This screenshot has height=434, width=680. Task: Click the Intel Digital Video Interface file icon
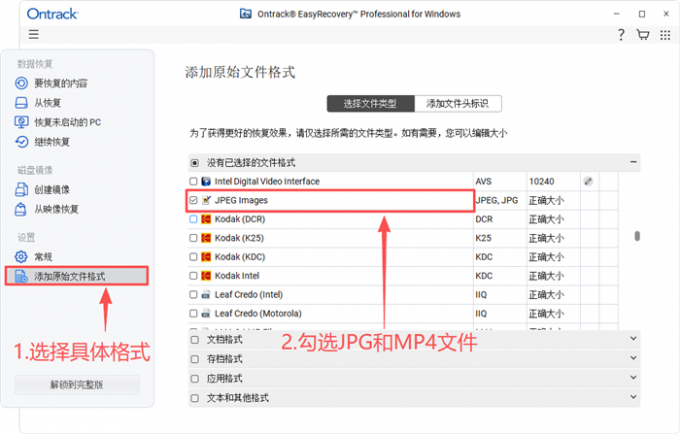pyautogui.click(x=206, y=181)
